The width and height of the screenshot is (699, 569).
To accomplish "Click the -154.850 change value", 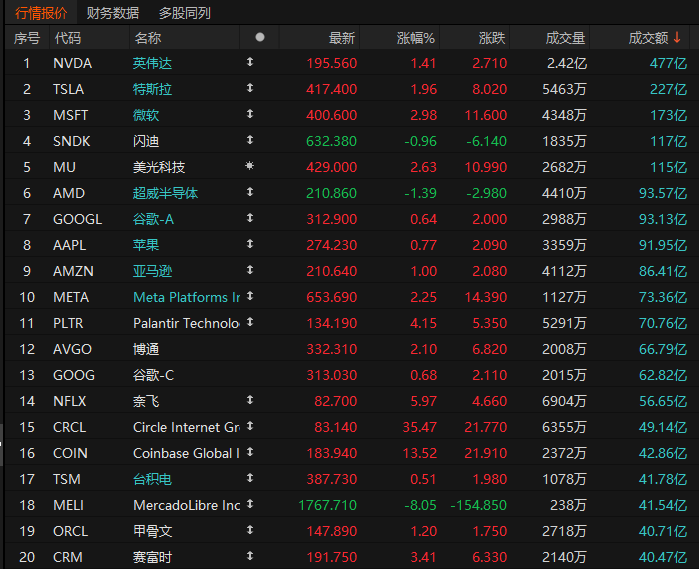I will click(478, 505).
